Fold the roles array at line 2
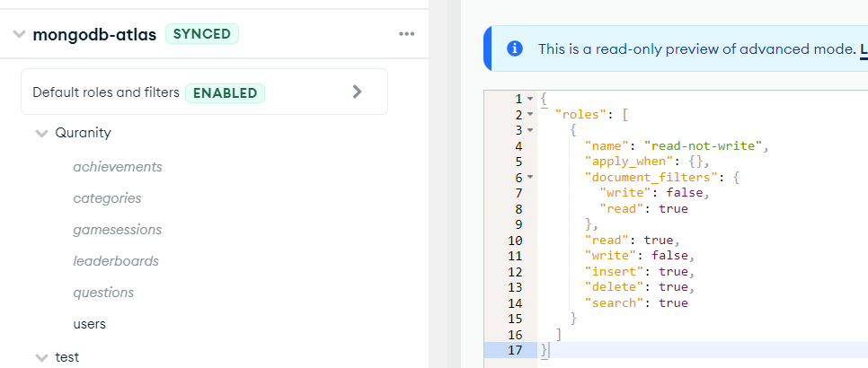 point(530,114)
